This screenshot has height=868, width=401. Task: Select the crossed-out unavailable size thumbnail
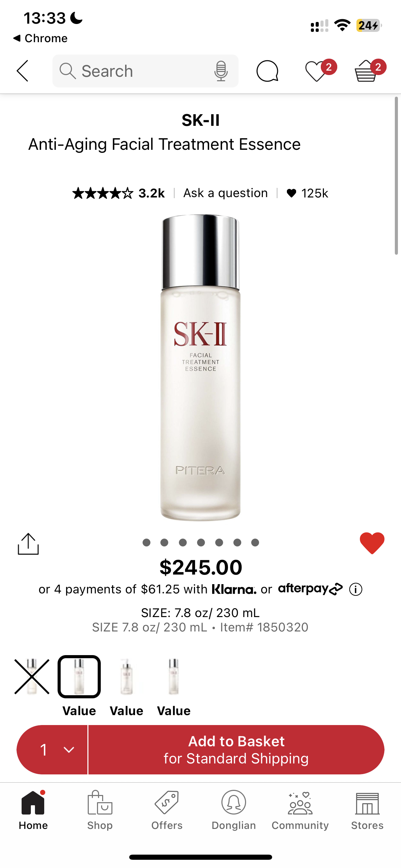tap(32, 676)
